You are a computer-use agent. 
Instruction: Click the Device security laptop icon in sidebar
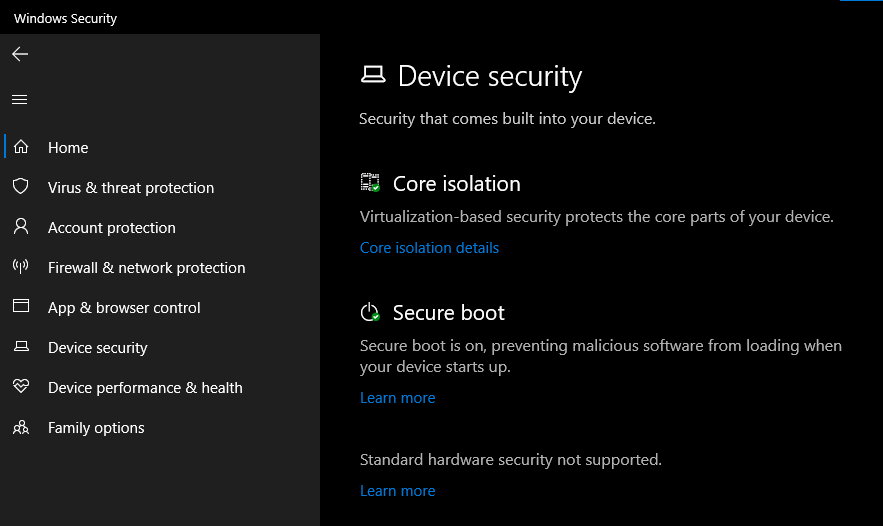(20, 347)
